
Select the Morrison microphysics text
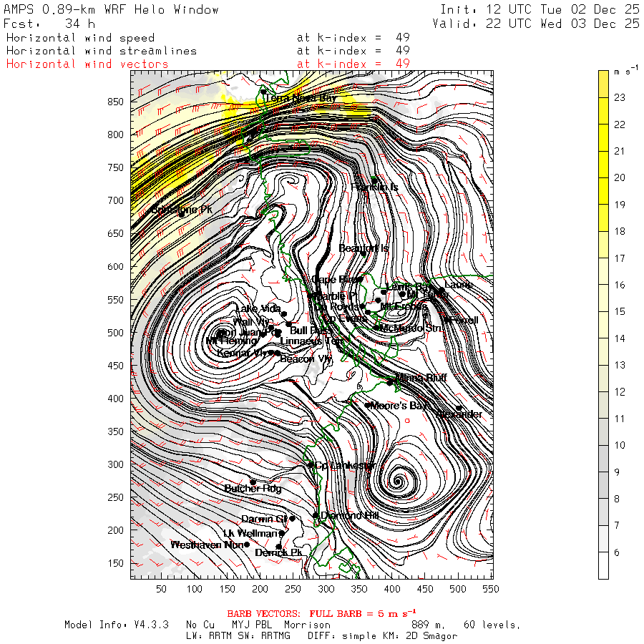tap(307, 625)
